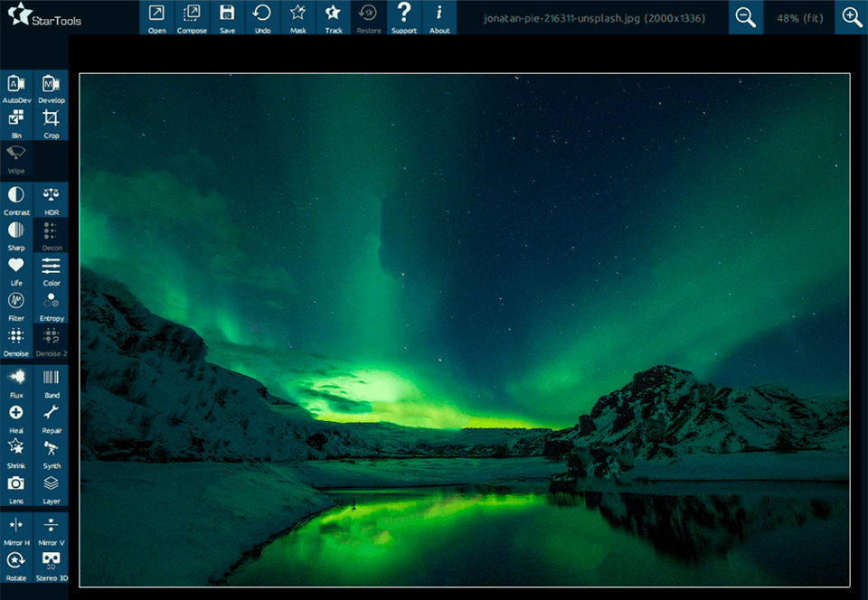The width and height of the screenshot is (868, 600).
Task: Undo the last action
Action: point(262,16)
